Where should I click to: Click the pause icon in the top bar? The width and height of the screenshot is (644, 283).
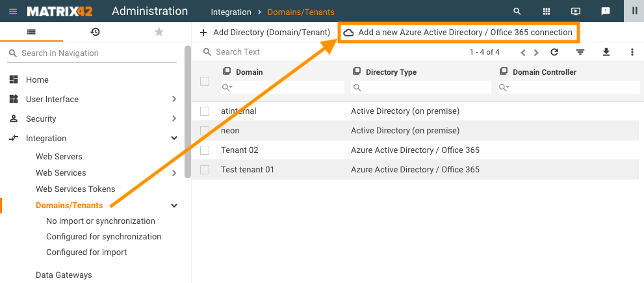pyautogui.click(x=634, y=11)
